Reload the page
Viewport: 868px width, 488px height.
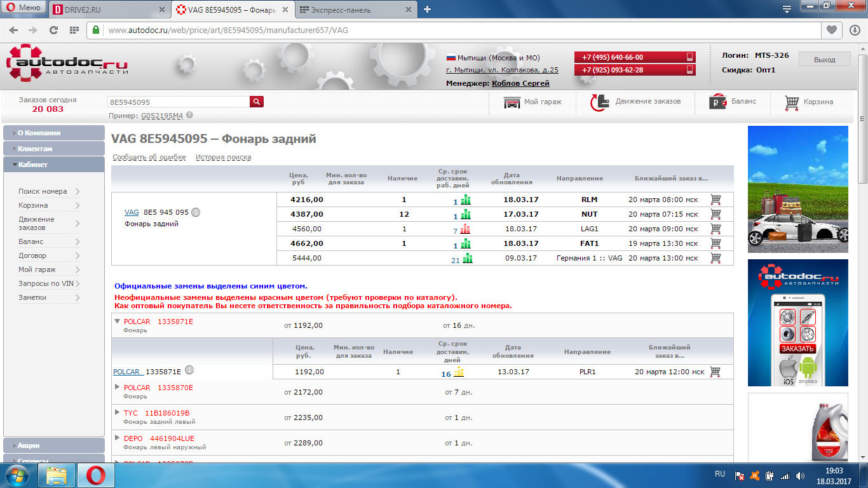53,30
